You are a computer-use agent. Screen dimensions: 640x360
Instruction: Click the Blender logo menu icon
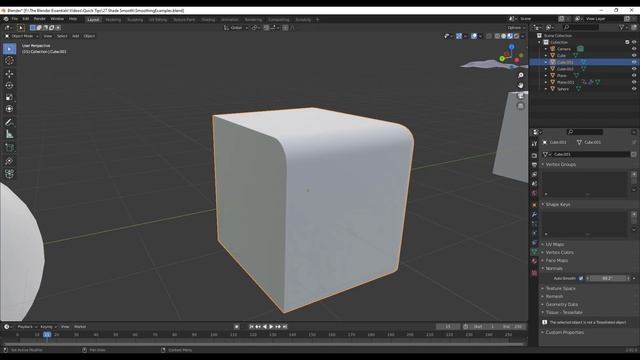click(x=6, y=19)
